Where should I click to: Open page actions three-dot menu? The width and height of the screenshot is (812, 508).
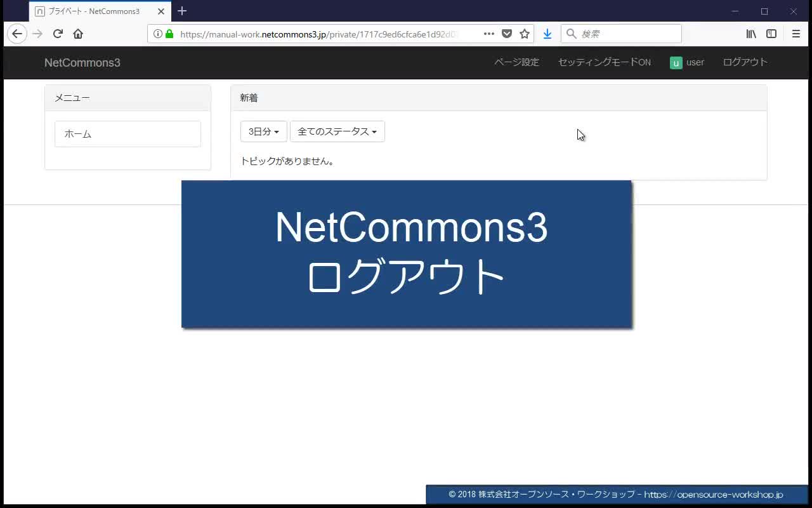(489, 34)
